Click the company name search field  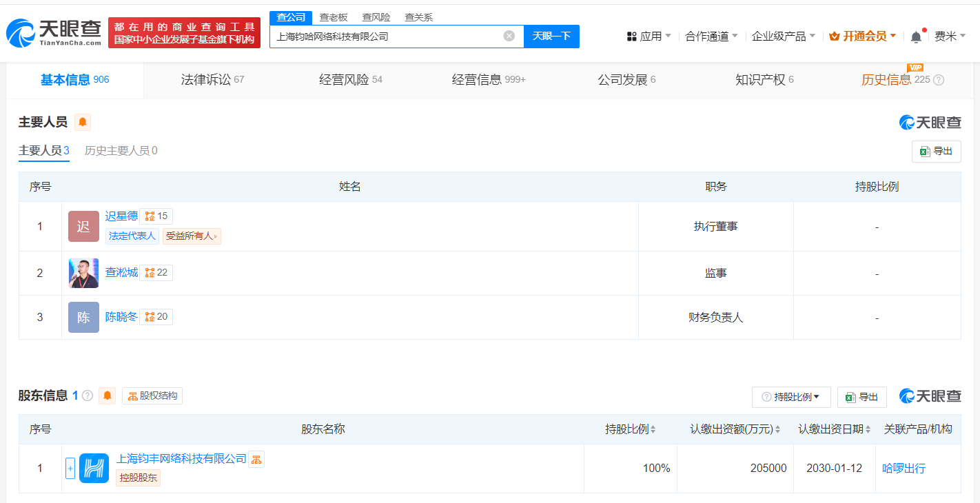pyautogui.click(x=386, y=37)
